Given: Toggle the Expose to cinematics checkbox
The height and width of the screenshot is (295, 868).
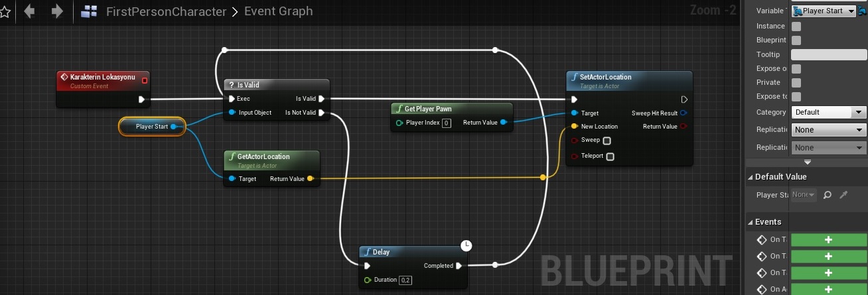Looking at the screenshot, I should [x=796, y=97].
